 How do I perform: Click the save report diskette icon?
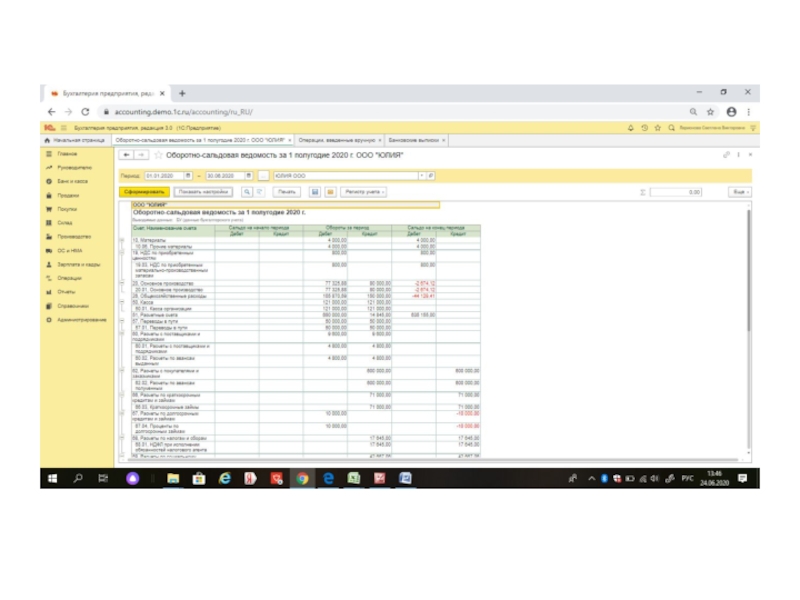[x=315, y=190]
